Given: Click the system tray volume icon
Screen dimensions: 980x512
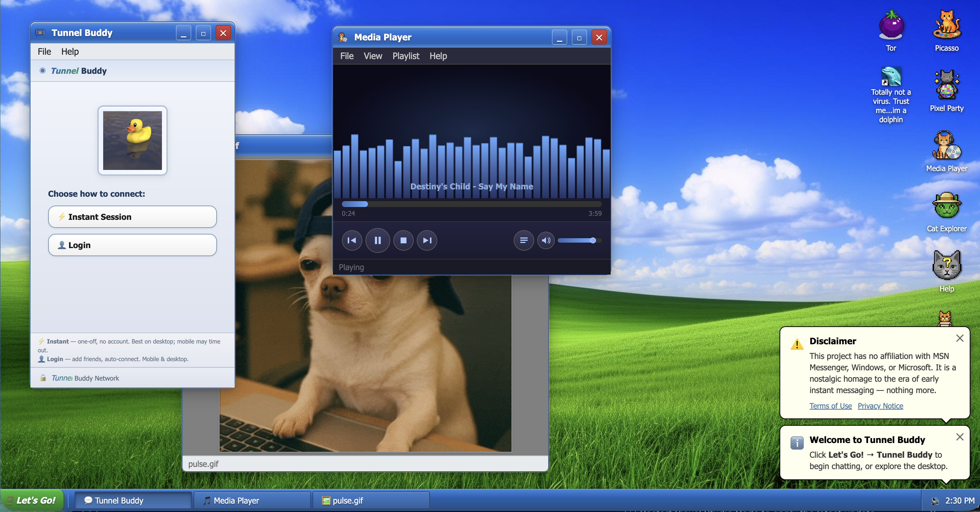Looking at the screenshot, I should [x=935, y=501].
